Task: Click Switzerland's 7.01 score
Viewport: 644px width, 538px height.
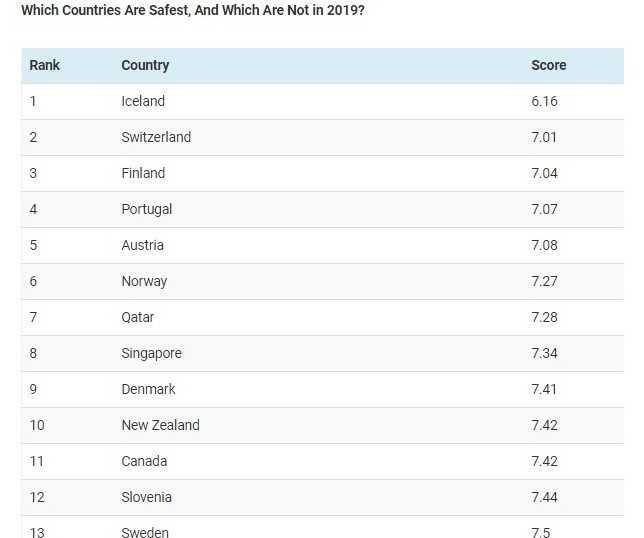Action: click(x=544, y=137)
